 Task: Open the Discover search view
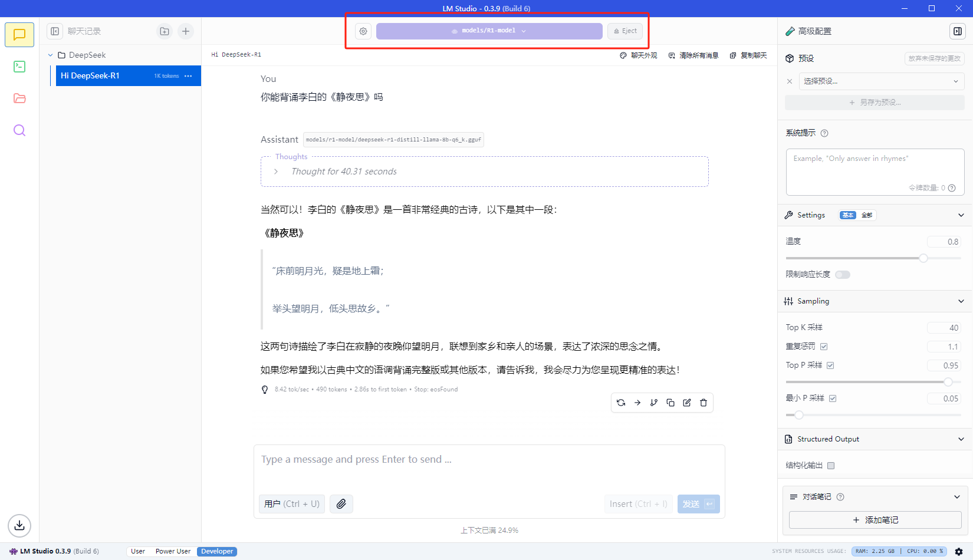(19, 130)
